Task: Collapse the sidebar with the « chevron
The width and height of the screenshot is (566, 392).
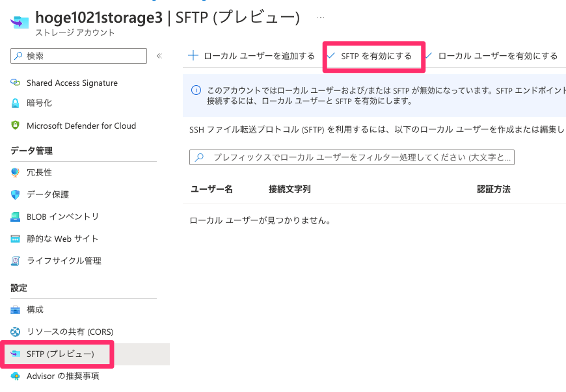Action: tap(159, 55)
